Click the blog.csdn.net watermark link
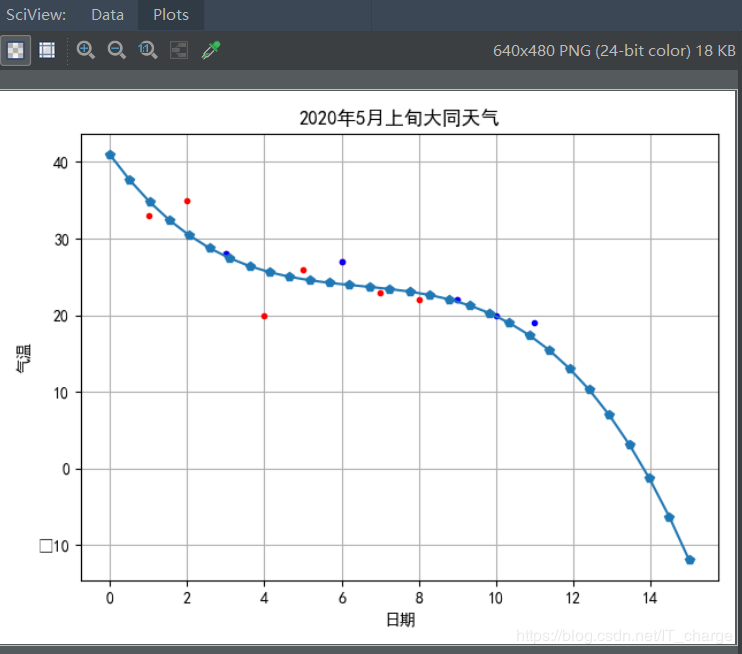This screenshot has height=654, width=742. click(x=624, y=635)
